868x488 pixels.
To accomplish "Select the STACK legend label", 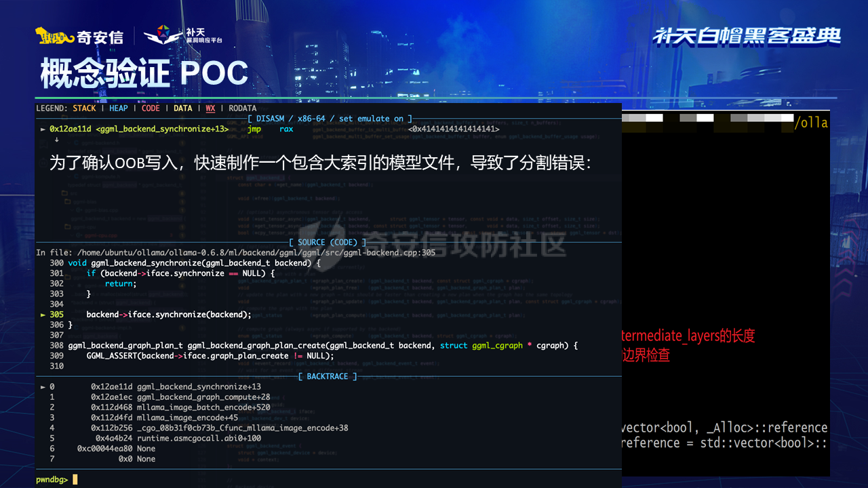I will tap(84, 108).
